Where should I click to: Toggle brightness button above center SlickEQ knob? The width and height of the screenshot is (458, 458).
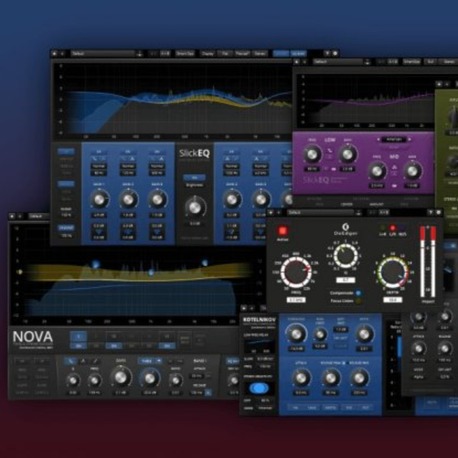click(x=194, y=178)
